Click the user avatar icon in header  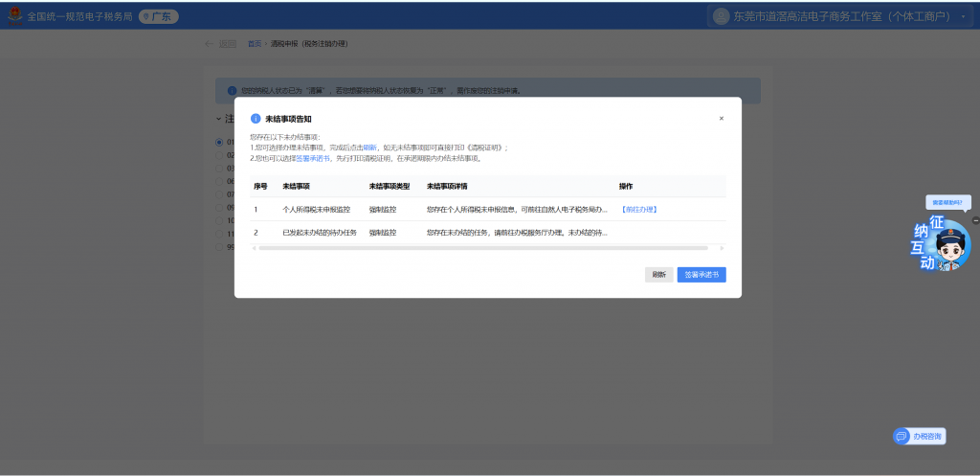[x=721, y=16]
